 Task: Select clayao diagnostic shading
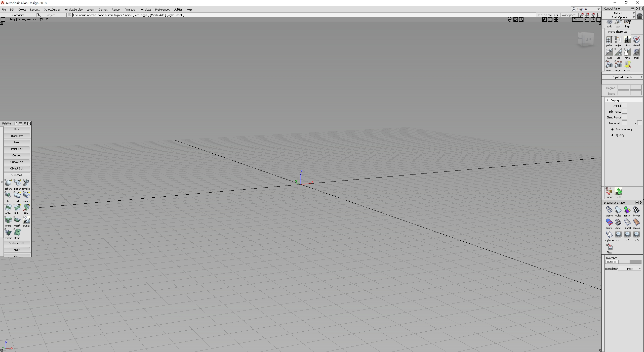pos(636,223)
